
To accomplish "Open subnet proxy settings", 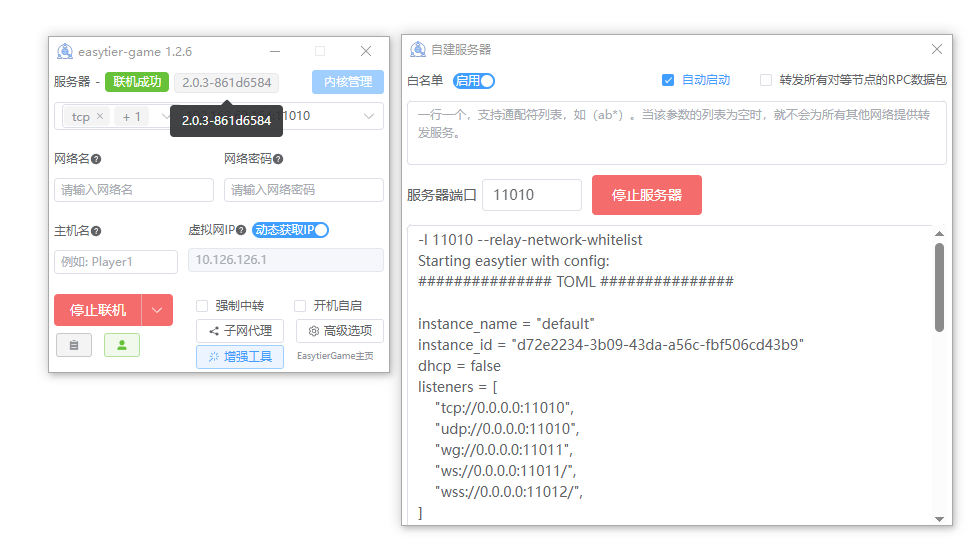I will click(240, 331).
